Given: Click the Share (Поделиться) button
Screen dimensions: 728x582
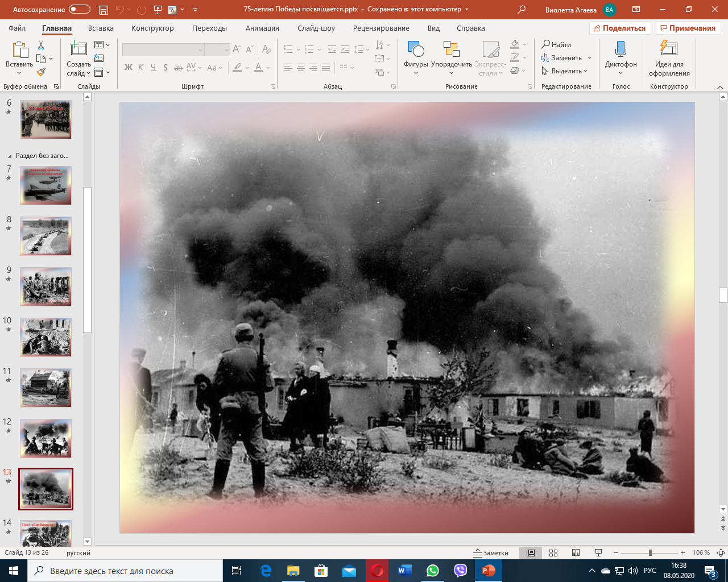Looking at the screenshot, I should click(x=619, y=28).
